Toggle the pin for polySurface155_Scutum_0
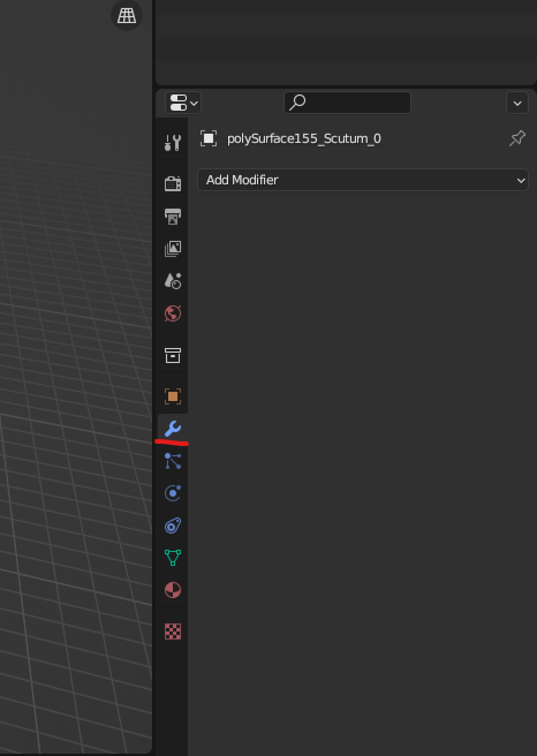This screenshot has height=756, width=537. (x=517, y=139)
